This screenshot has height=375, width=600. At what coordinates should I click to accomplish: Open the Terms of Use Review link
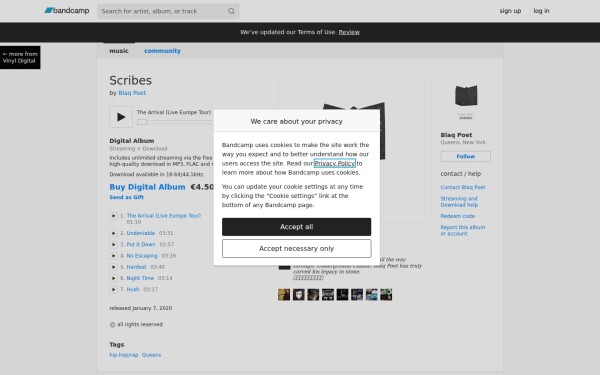349,32
